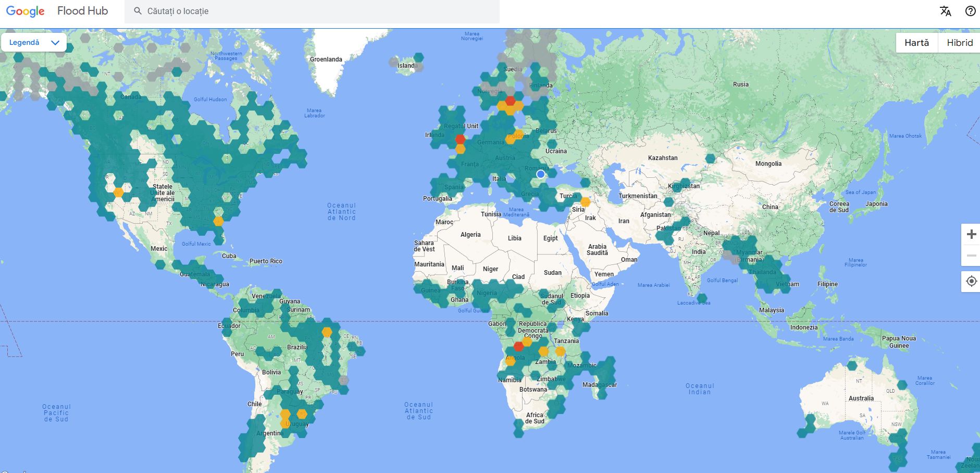This screenshot has height=473, width=980.
Task: Select the red hexagon in Ireland area
Action: 460,139
